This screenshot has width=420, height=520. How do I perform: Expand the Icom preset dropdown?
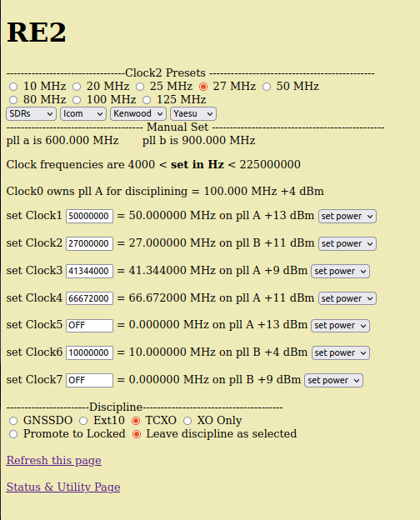83,113
